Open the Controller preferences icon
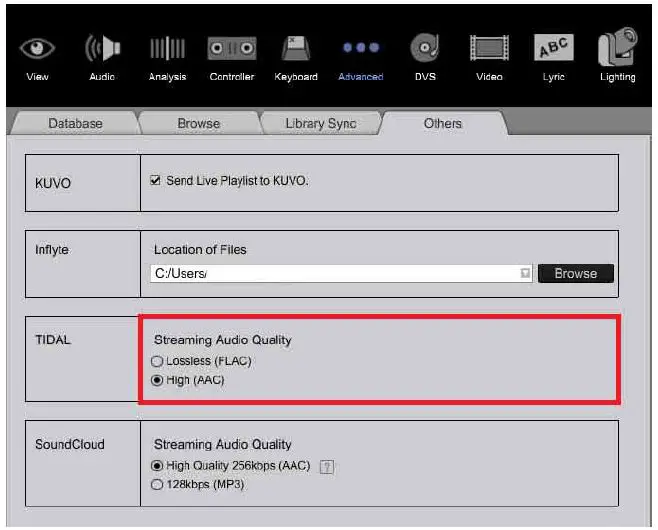The width and height of the screenshot is (658, 530). (232, 48)
